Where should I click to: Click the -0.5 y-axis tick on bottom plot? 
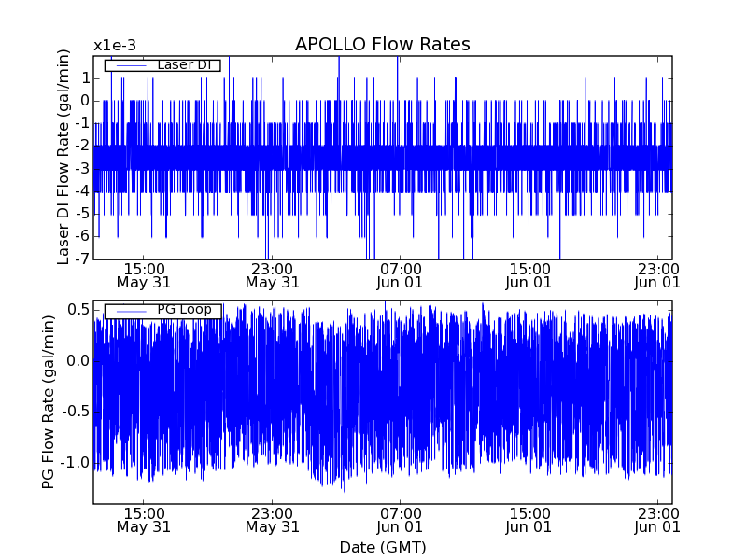tap(75, 412)
